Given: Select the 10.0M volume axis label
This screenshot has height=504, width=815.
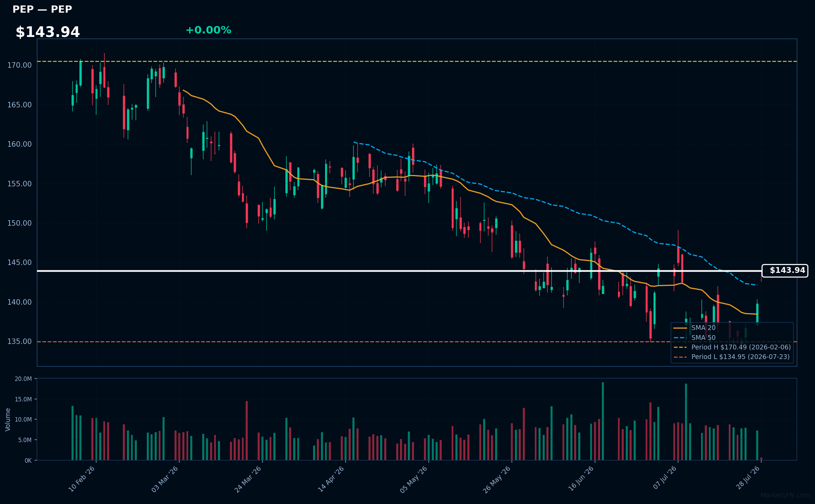Looking at the screenshot, I should click(x=23, y=420).
